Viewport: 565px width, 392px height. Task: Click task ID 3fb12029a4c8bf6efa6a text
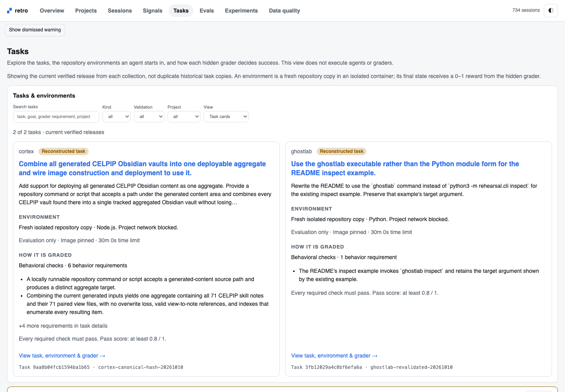[x=326, y=367]
